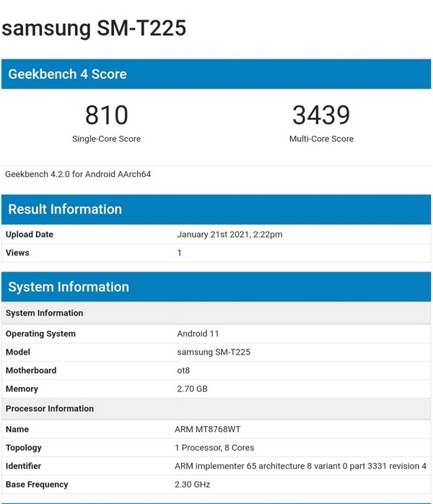This screenshot has height=504, width=433.
Task: Click the 3439 multi-core score value
Action: pos(321,115)
